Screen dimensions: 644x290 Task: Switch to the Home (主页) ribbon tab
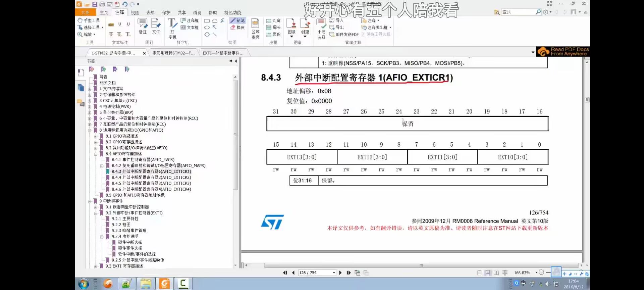104,13
